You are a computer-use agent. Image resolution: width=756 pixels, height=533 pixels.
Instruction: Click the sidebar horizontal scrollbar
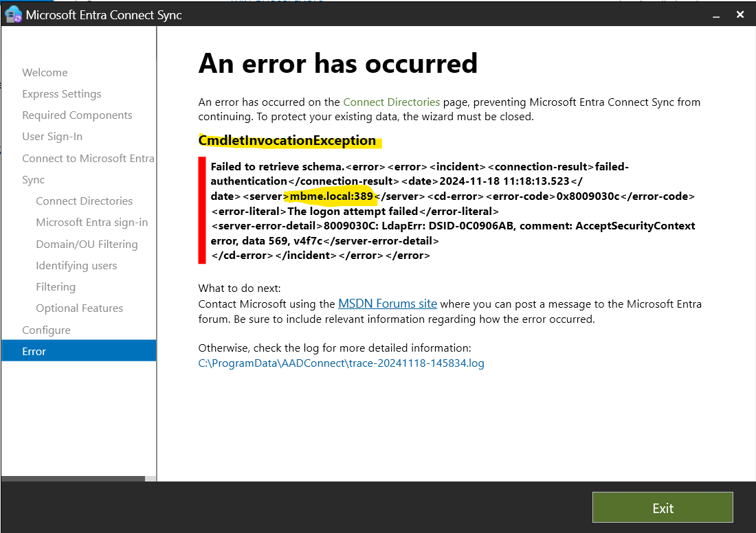tap(73, 479)
